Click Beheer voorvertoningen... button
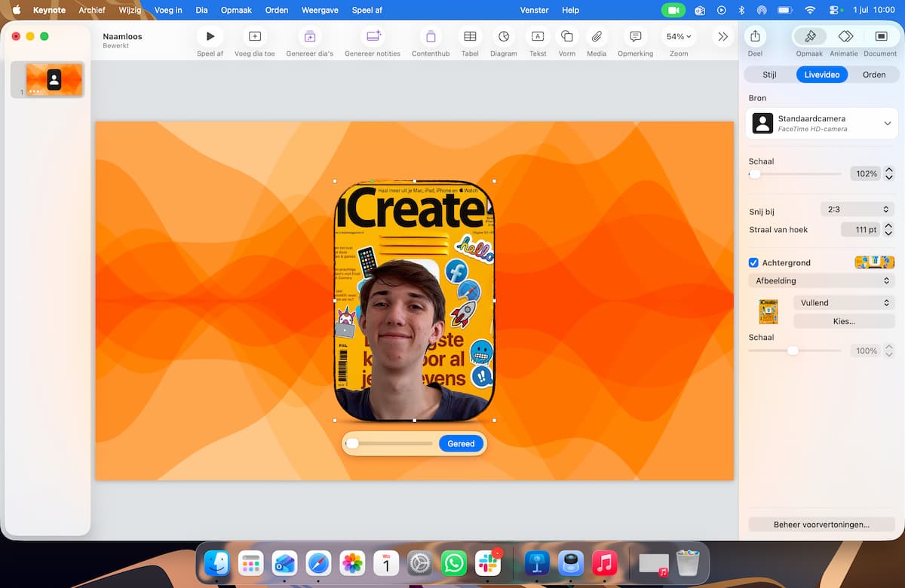905x588 pixels. 821,524
